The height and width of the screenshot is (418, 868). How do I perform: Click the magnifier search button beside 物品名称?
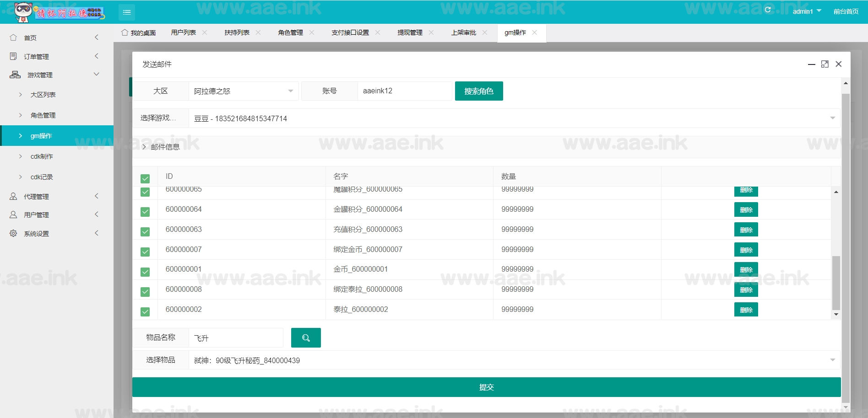pyautogui.click(x=306, y=338)
